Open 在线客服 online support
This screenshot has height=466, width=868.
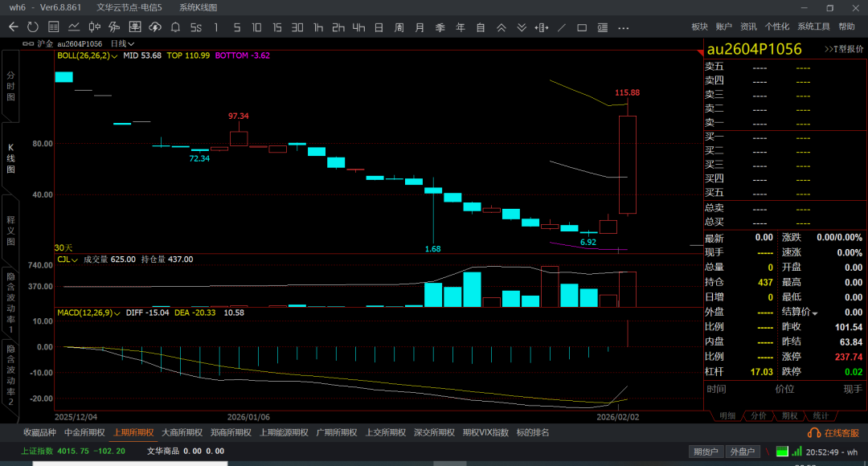pyautogui.click(x=833, y=433)
